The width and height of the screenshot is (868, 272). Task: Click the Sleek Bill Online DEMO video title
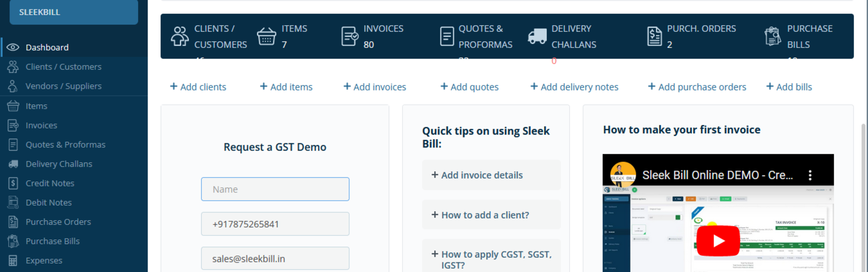point(717,175)
